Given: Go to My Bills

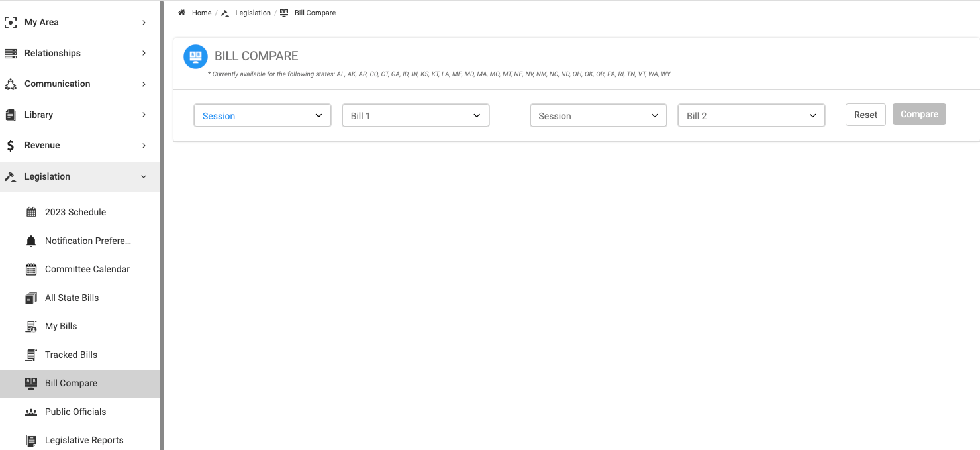Looking at the screenshot, I should pos(79,326).
